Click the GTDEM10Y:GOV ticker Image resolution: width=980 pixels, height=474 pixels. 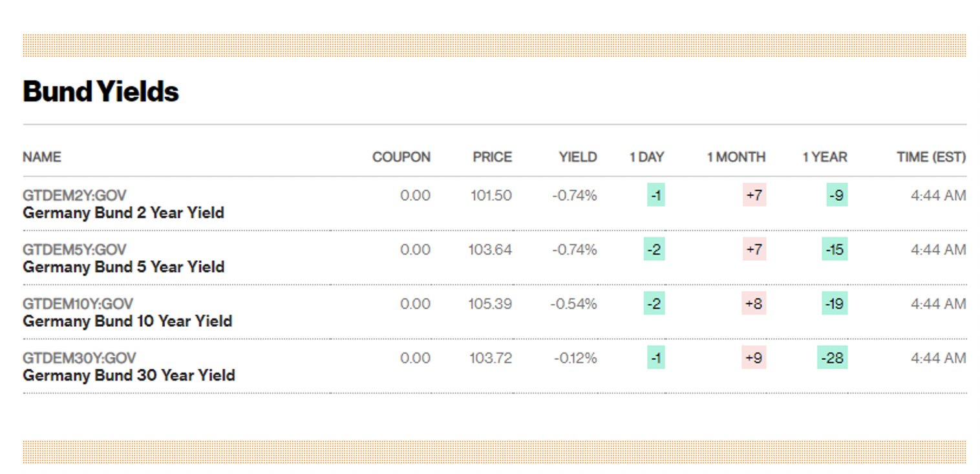[78, 304]
